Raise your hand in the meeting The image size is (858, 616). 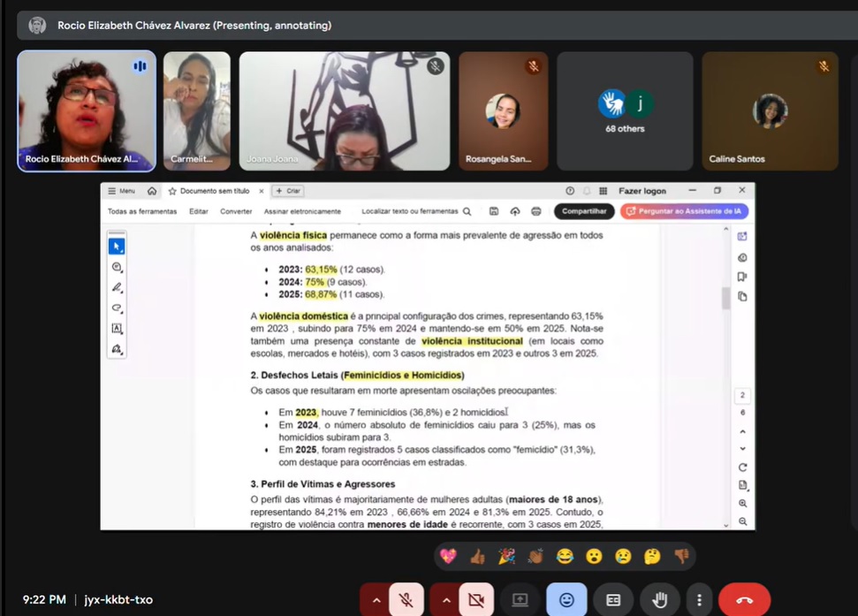point(659,600)
